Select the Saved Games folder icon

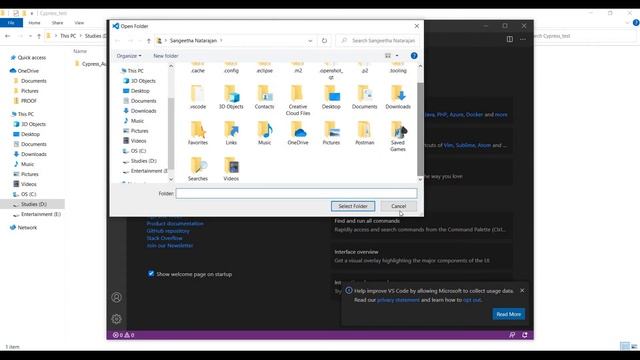point(398,136)
